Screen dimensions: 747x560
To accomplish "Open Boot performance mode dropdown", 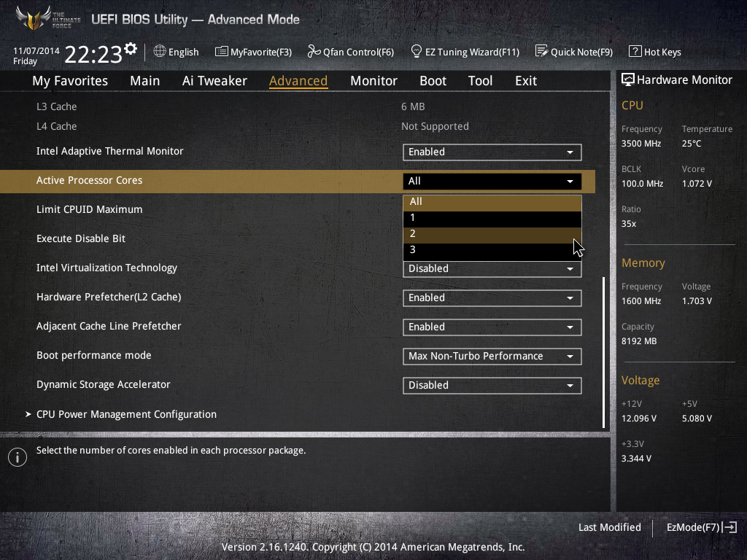I will click(x=492, y=356).
